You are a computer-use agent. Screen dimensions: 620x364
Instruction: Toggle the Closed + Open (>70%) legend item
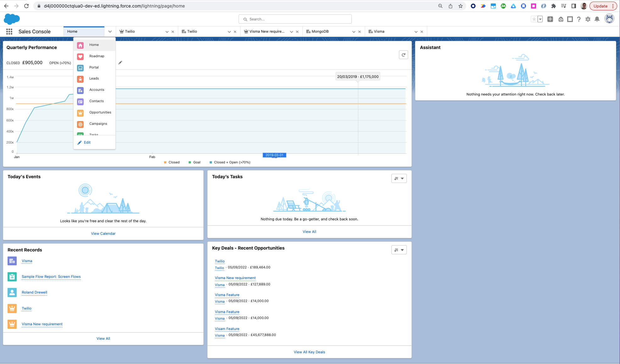coord(230,163)
